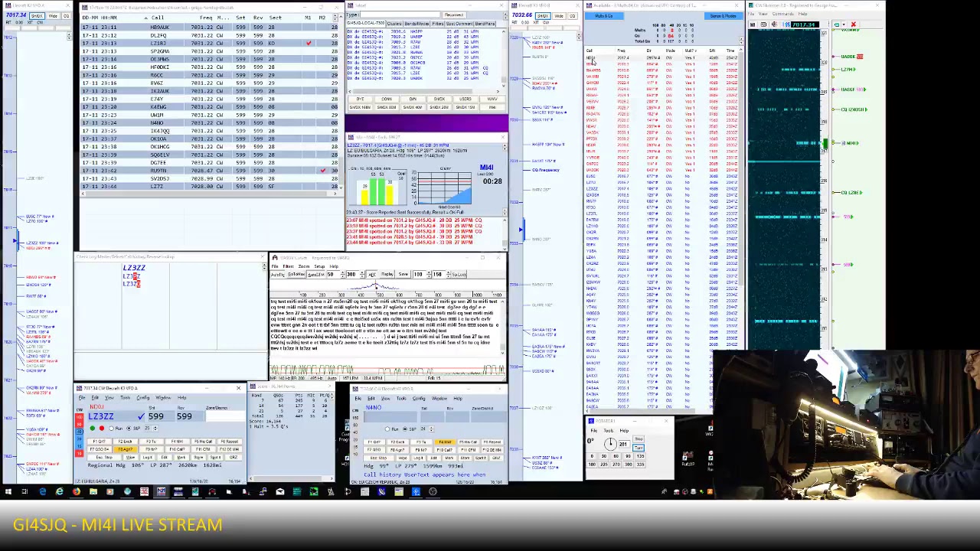Select top NDOU row in Available list
This screenshot has height=551, width=980.
[662, 57]
